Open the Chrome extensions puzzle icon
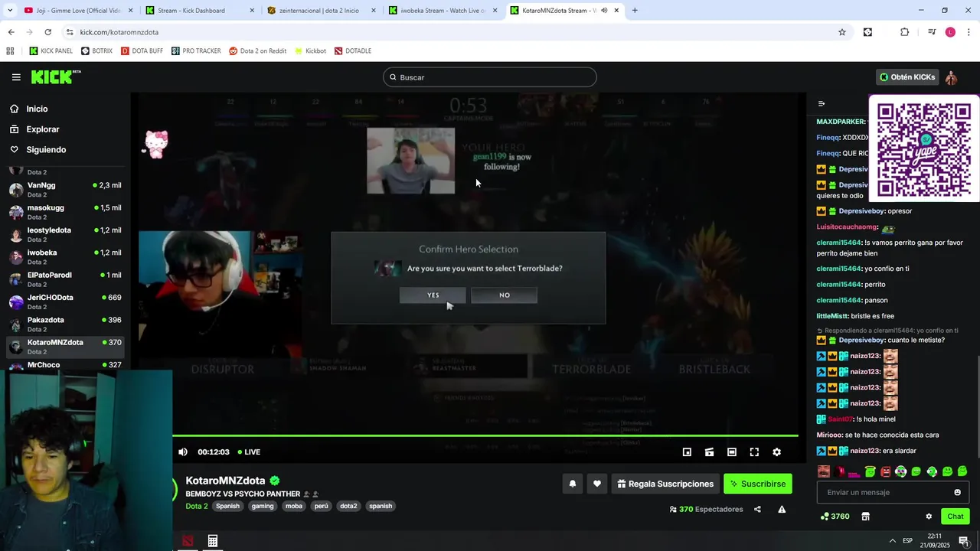 pos(905,32)
